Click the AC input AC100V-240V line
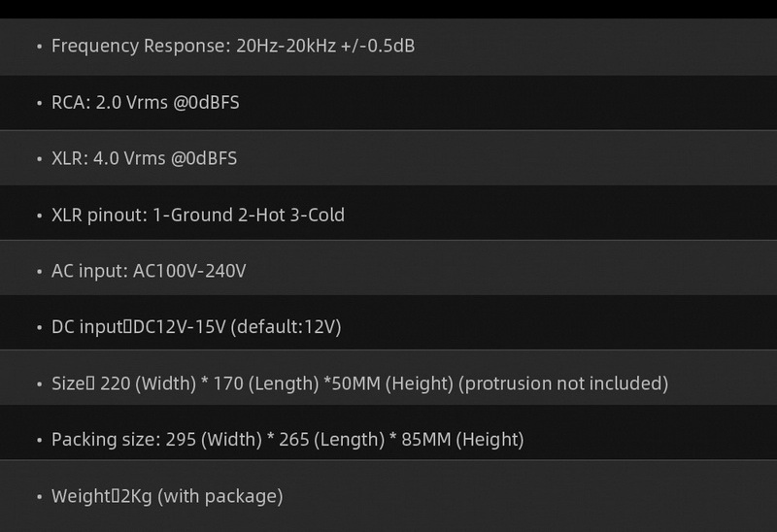This screenshot has height=532, width=777. tap(149, 271)
